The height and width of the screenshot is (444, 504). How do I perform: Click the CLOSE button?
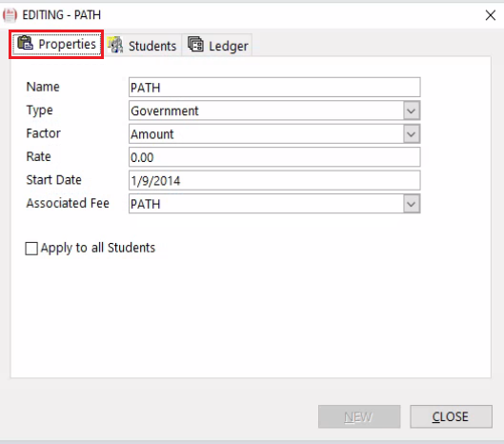(451, 416)
